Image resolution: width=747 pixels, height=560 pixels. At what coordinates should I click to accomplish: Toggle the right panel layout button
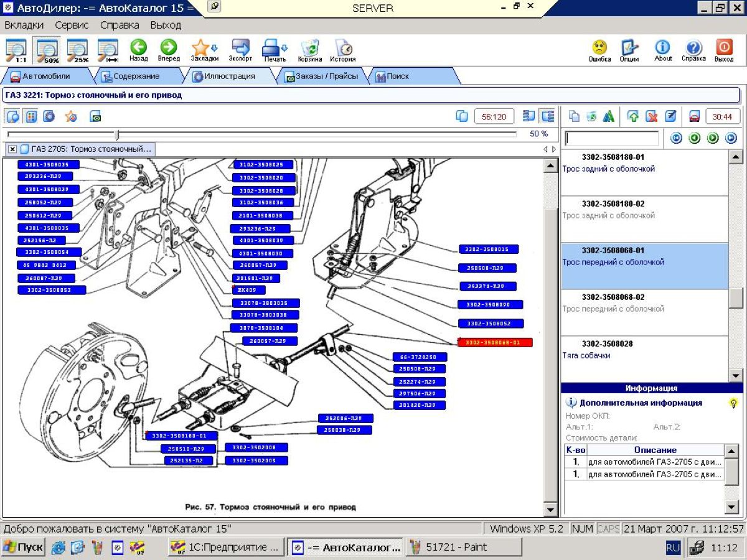pos(548,116)
